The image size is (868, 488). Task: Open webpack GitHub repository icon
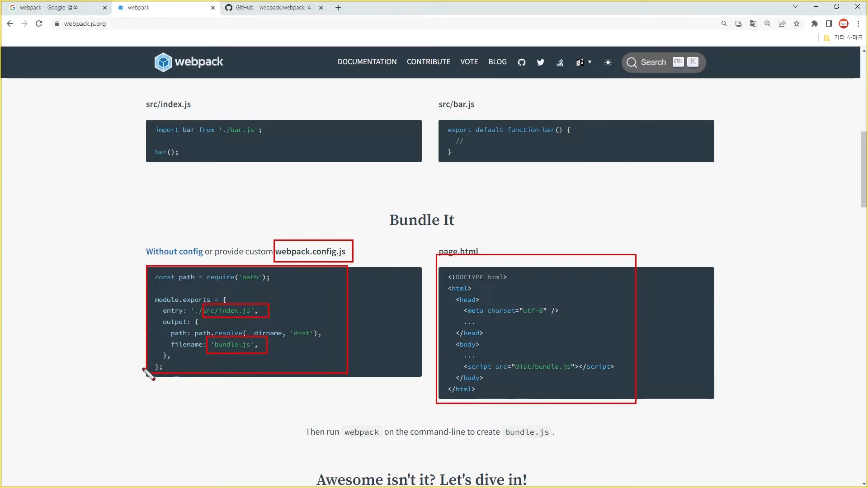click(522, 62)
